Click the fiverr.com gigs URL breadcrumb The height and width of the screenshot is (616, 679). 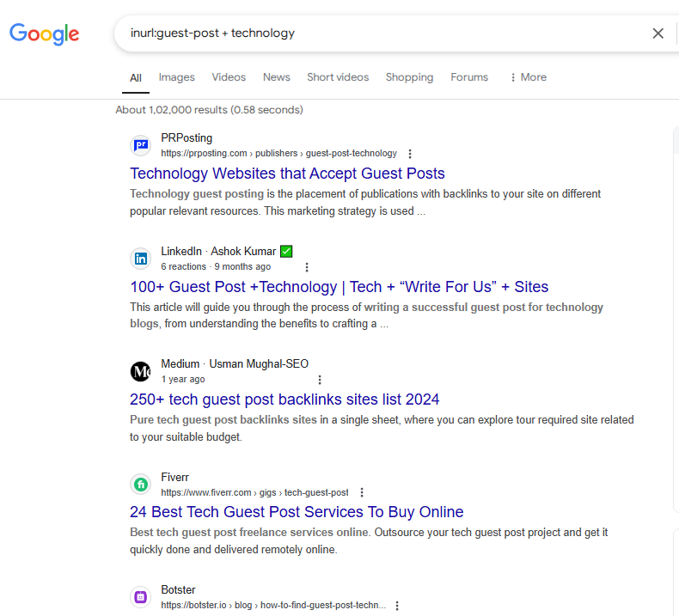[x=254, y=492]
